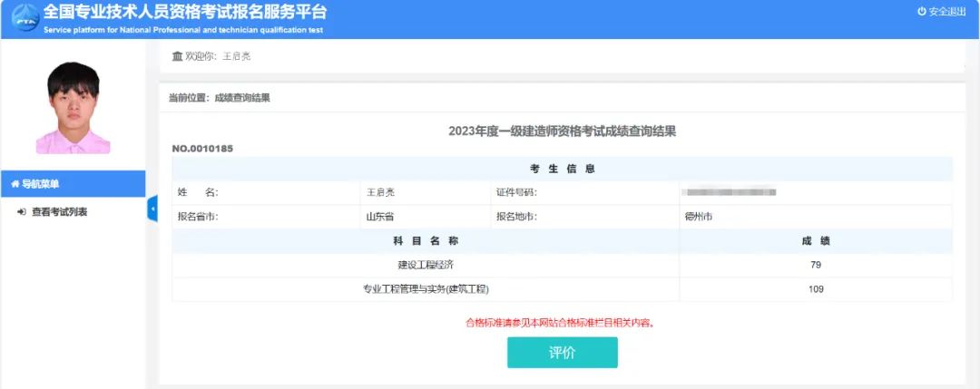The width and height of the screenshot is (980, 389).
Task: Click the 考生信息 table header
Action: [x=562, y=169]
